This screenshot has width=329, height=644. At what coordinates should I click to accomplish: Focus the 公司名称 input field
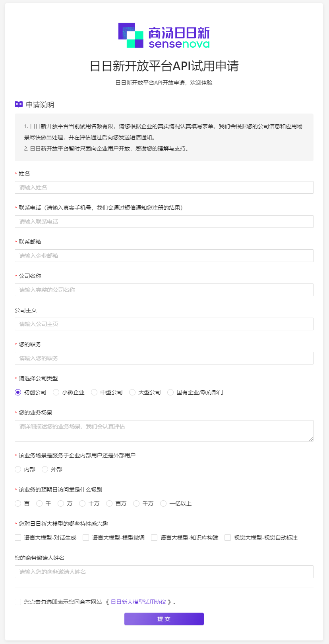pos(164,290)
